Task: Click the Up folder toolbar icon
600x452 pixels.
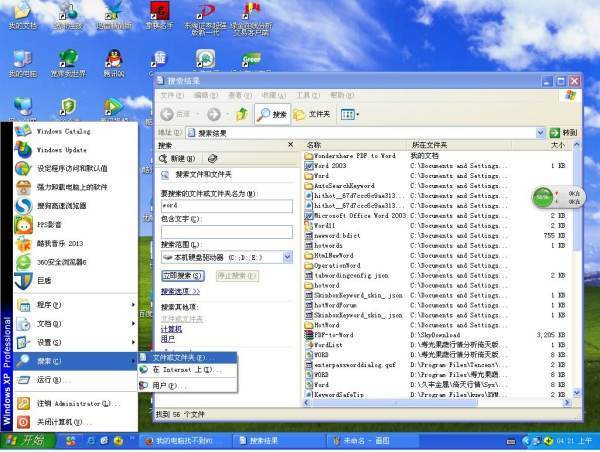Action: click(242, 114)
